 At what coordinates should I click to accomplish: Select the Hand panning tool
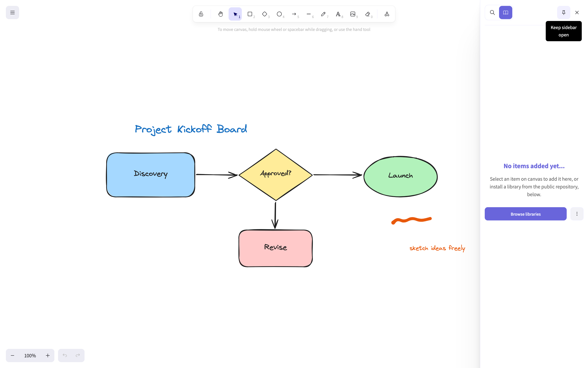click(220, 14)
